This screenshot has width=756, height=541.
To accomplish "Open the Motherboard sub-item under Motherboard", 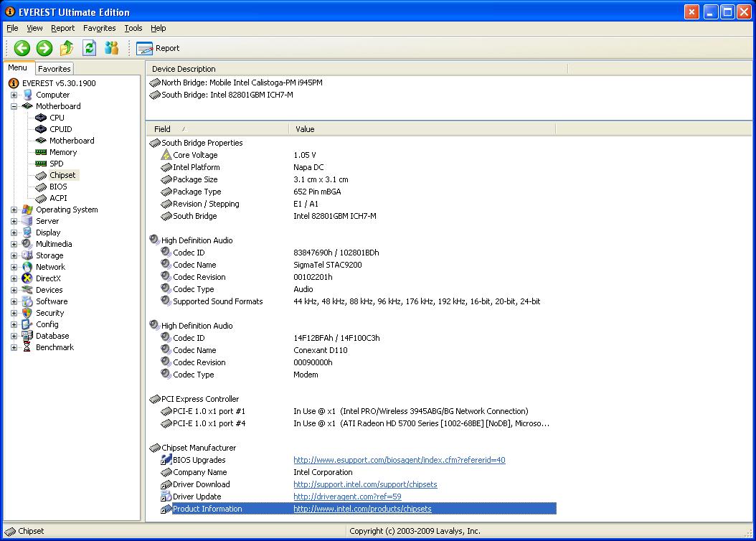I will (72, 141).
